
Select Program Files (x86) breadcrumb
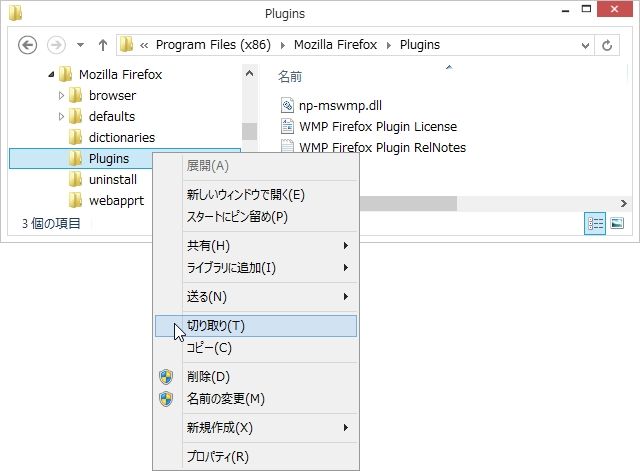point(213,44)
